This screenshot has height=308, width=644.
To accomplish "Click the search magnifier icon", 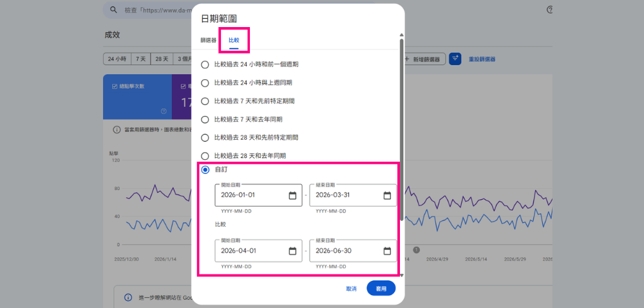I will click(114, 10).
